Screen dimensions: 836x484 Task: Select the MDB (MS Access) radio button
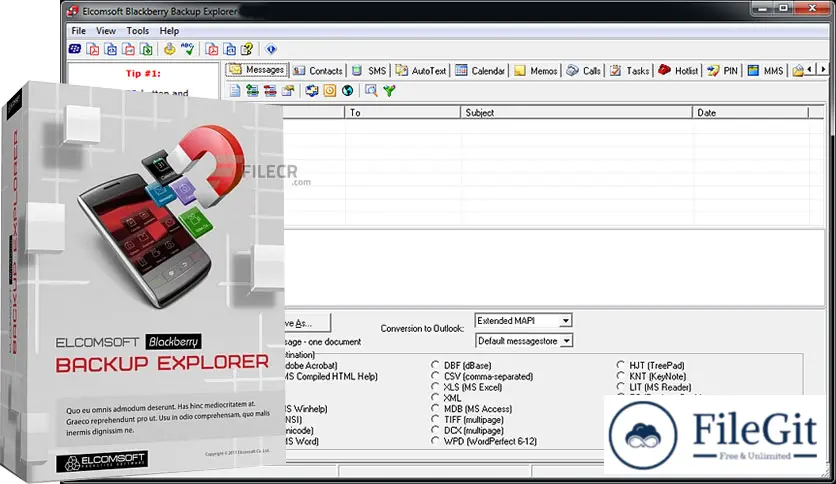click(x=435, y=408)
